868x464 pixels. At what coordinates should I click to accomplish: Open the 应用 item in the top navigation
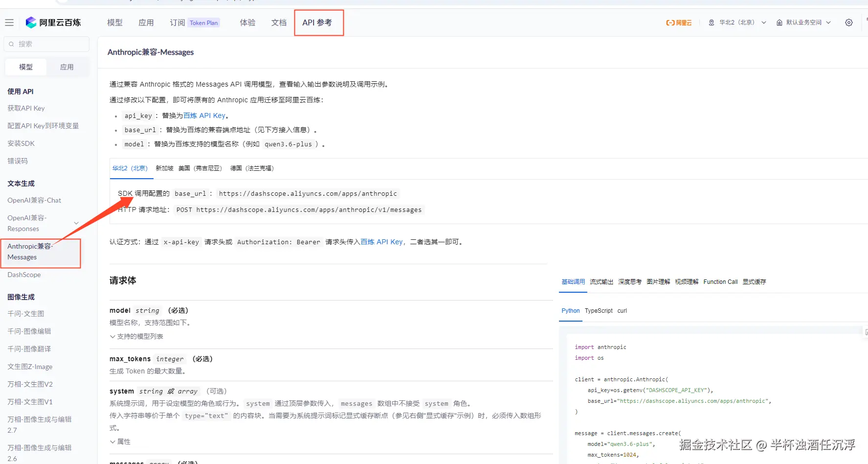pyautogui.click(x=146, y=23)
